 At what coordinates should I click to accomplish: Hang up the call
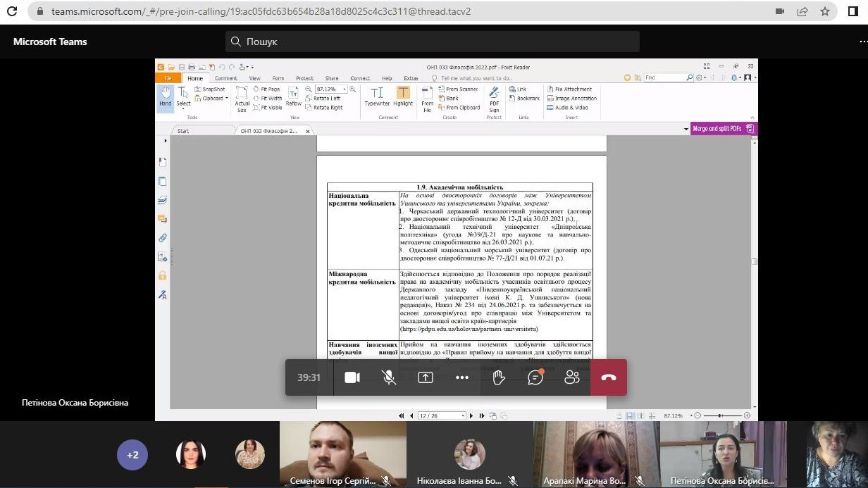(609, 377)
